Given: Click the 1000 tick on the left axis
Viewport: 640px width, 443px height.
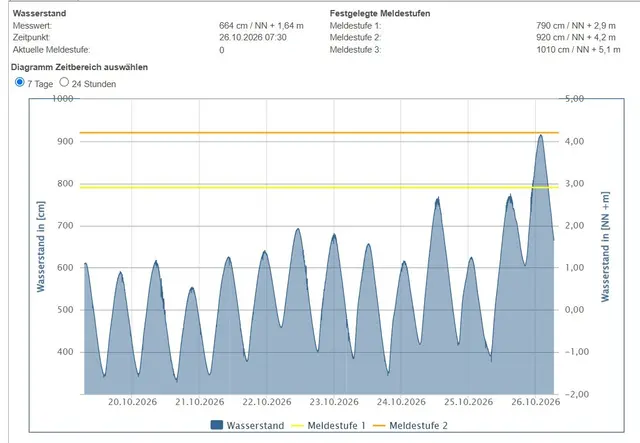Looking at the screenshot, I should pyautogui.click(x=62, y=98).
